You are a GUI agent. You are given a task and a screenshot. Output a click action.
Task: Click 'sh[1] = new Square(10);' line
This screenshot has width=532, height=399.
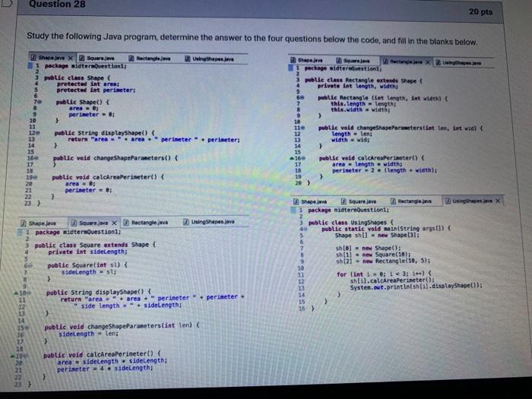tap(374, 255)
